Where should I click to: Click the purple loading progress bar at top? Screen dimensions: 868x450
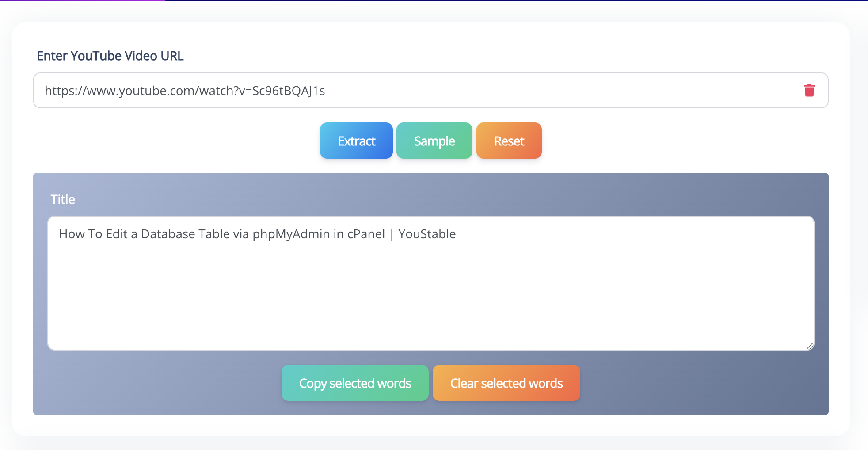pos(83,0)
